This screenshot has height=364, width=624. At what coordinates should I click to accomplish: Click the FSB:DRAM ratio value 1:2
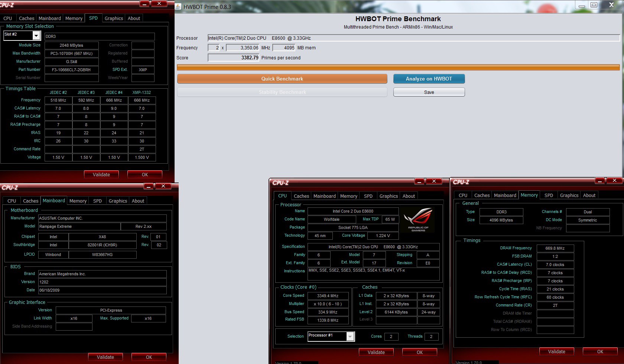[x=555, y=256]
